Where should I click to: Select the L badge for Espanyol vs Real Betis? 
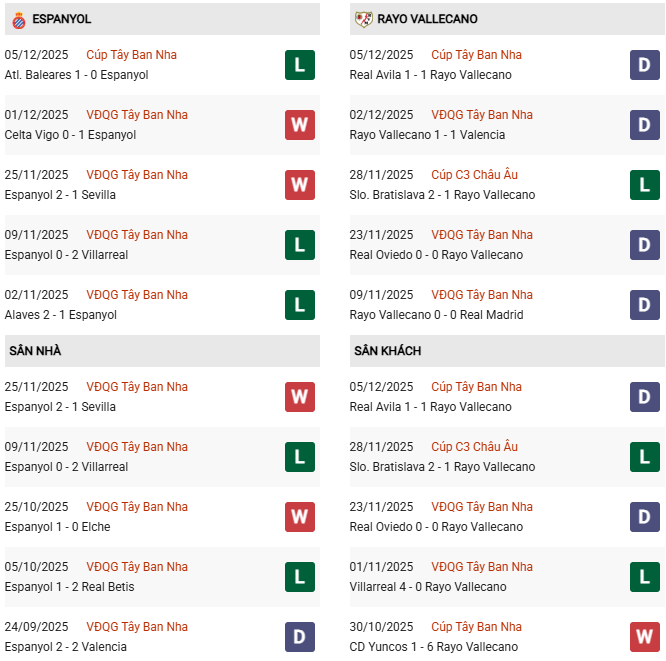(300, 577)
